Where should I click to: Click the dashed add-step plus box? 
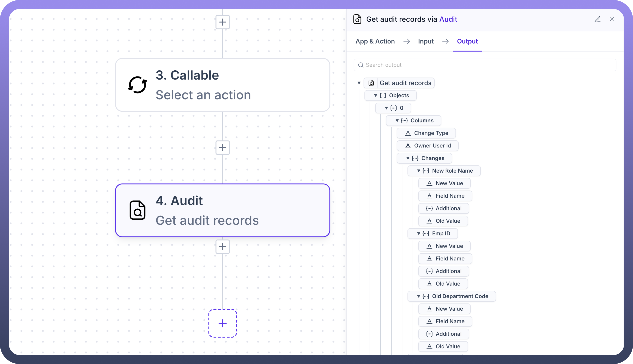(223, 323)
